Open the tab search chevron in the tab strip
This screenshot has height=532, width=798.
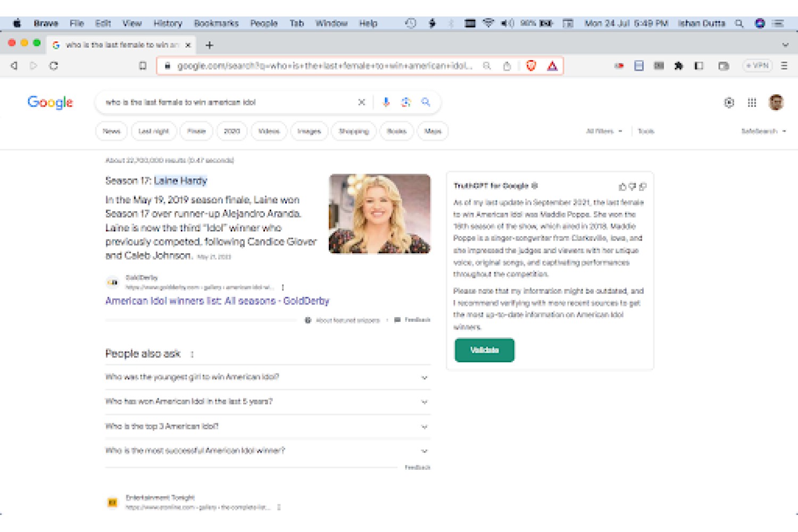(785, 45)
